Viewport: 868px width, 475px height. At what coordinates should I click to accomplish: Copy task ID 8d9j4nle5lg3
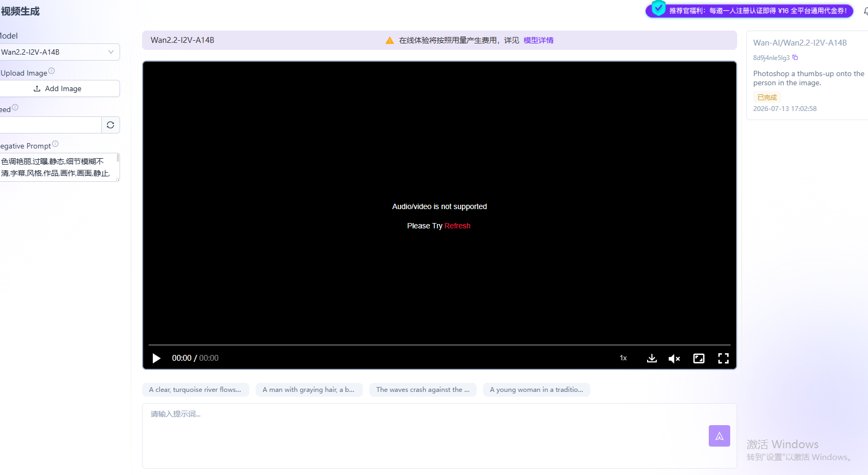coord(795,57)
